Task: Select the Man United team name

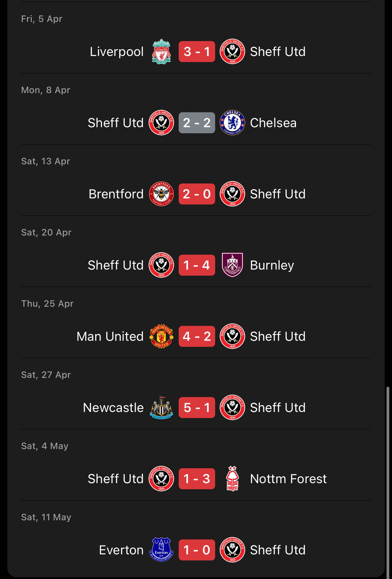Action: (x=110, y=336)
